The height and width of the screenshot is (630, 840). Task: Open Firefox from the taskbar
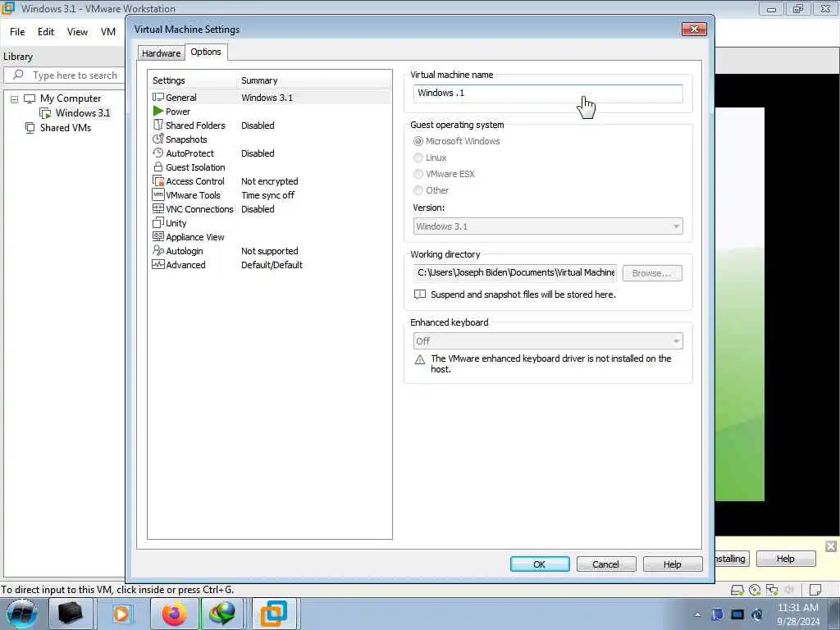coord(175,614)
